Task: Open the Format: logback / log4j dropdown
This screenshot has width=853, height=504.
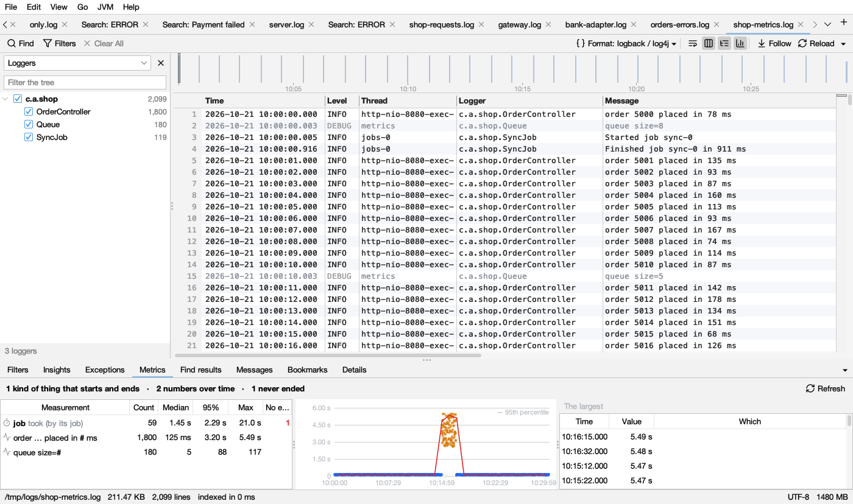Action: pos(626,43)
